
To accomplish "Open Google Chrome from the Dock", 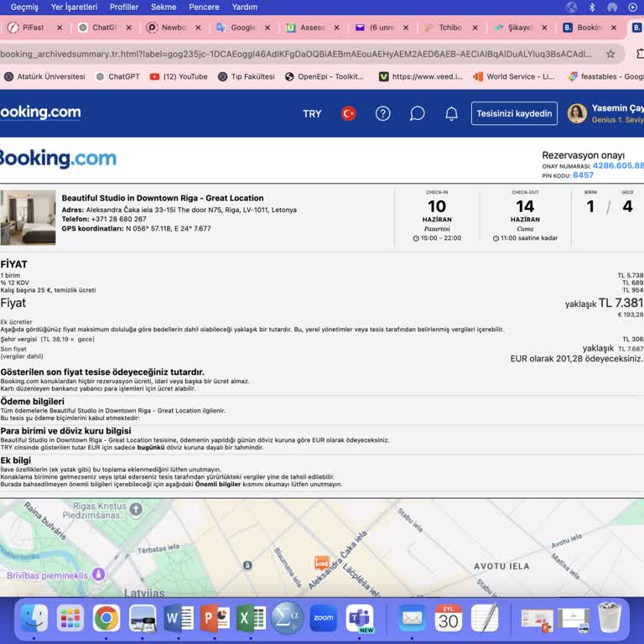I will click(x=106, y=617).
